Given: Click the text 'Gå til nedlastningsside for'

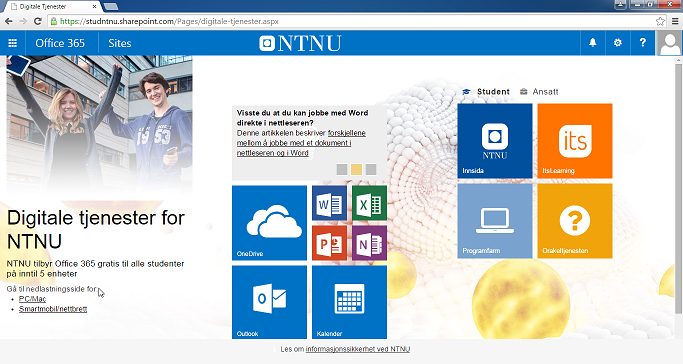Looking at the screenshot, I should 51,289.
